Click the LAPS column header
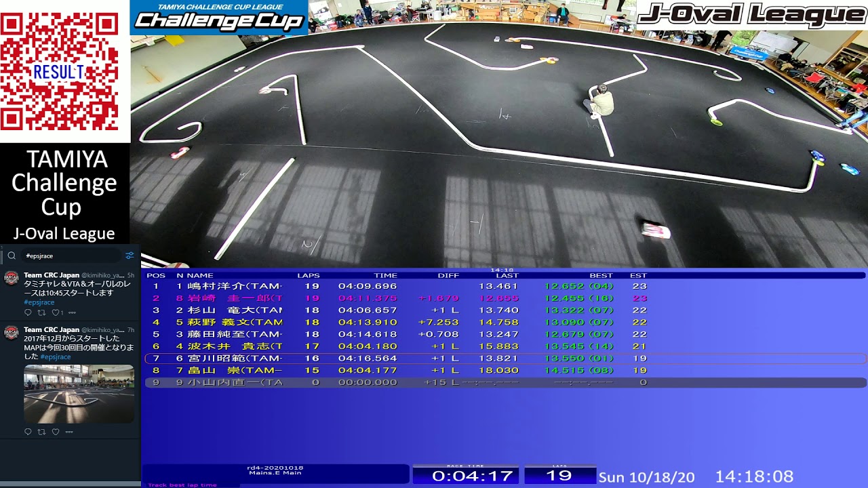The width and height of the screenshot is (868, 488). pyautogui.click(x=309, y=276)
